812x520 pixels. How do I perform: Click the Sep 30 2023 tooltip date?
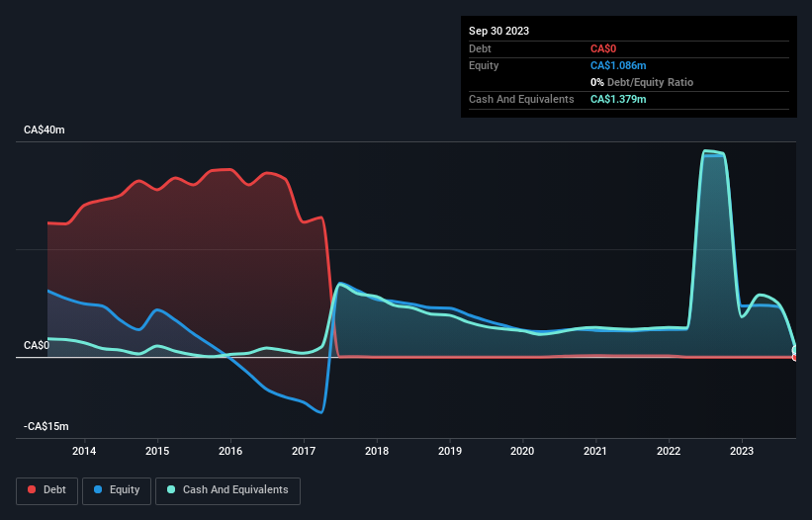(x=498, y=31)
